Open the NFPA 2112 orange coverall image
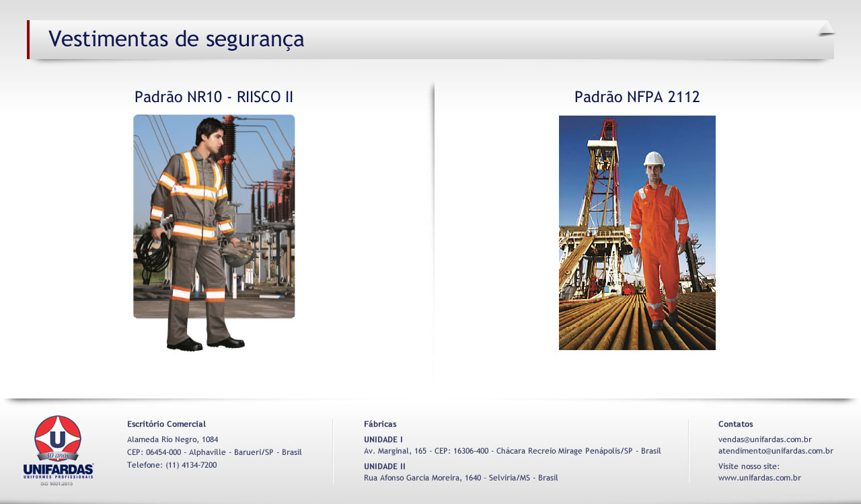 [x=637, y=233]
